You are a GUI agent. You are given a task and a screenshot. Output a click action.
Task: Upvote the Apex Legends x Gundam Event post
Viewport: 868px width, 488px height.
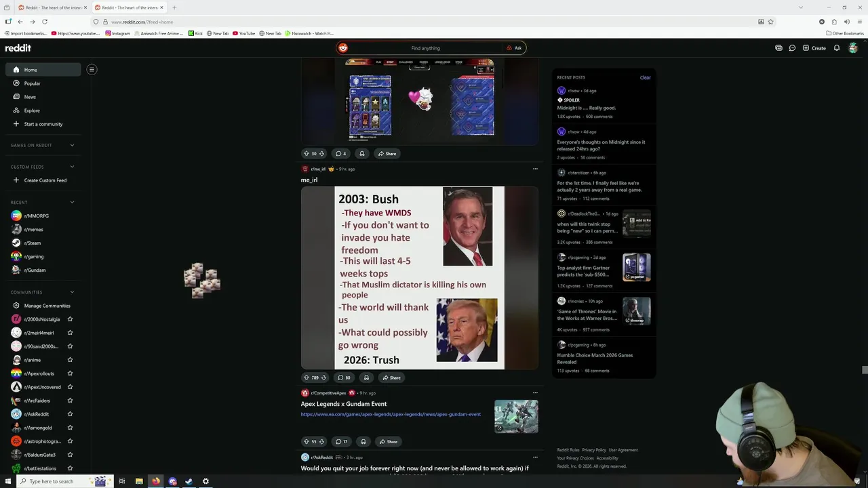(x=307, y=442)
